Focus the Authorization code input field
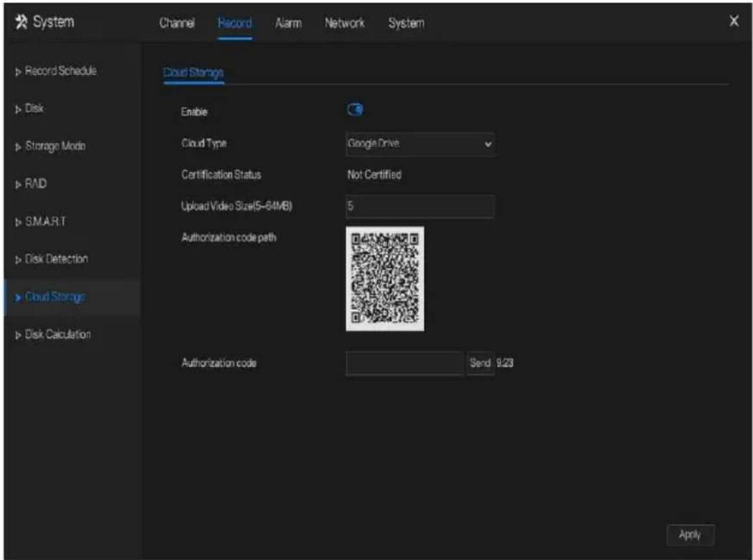 tap(405, 363)
